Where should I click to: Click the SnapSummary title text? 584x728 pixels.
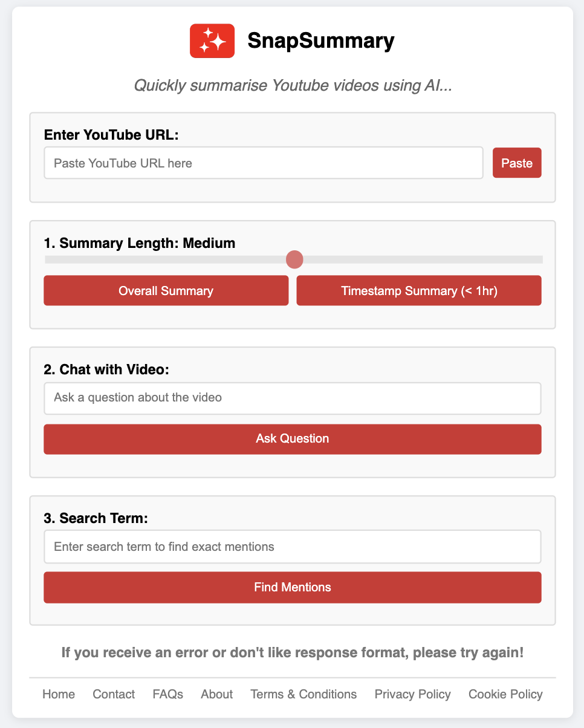pyautogui.click(x=320, y=41)
